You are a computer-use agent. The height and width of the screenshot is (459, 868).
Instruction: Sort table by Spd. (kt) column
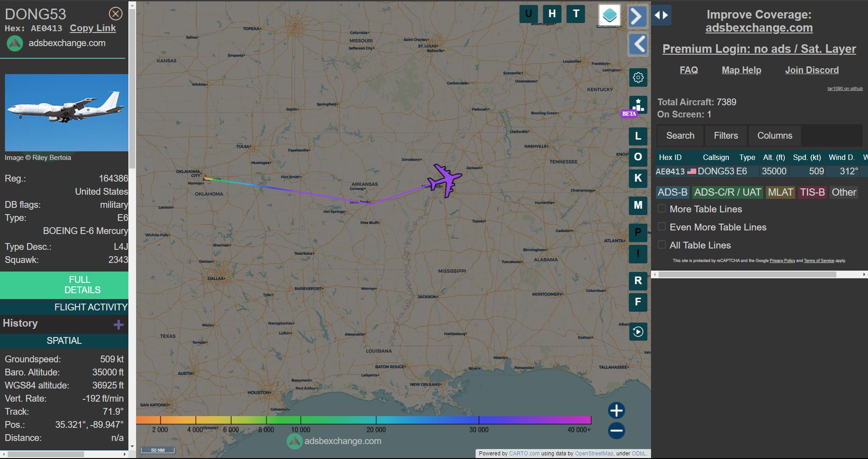(x=807, y=157)
